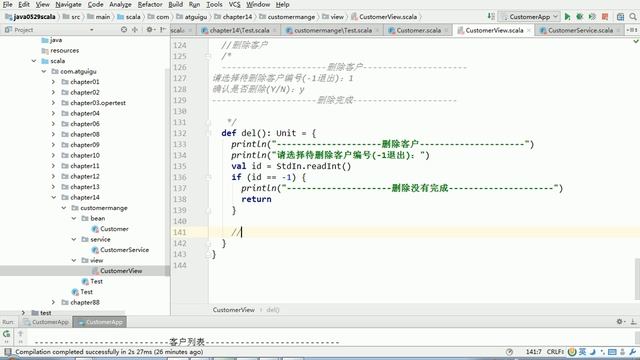The image size is (640, 360).
Task: Run with coverage icon in toolbar
Action: [592, 17]
